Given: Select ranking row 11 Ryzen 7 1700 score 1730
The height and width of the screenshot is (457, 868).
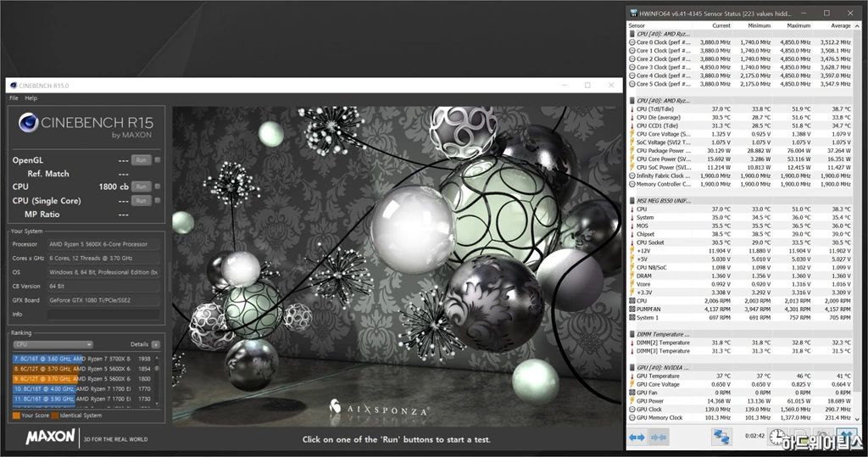Looking at the screenshot, I should (82, 398).
